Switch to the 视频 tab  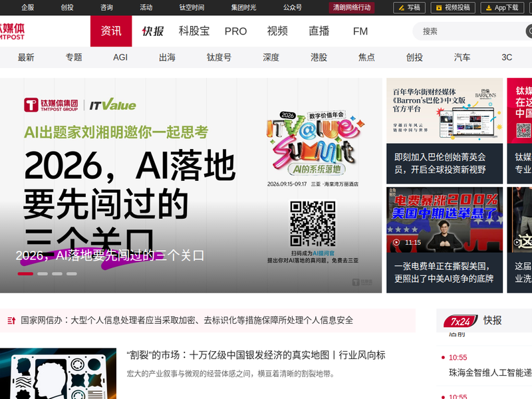click(x=277, y=31)
